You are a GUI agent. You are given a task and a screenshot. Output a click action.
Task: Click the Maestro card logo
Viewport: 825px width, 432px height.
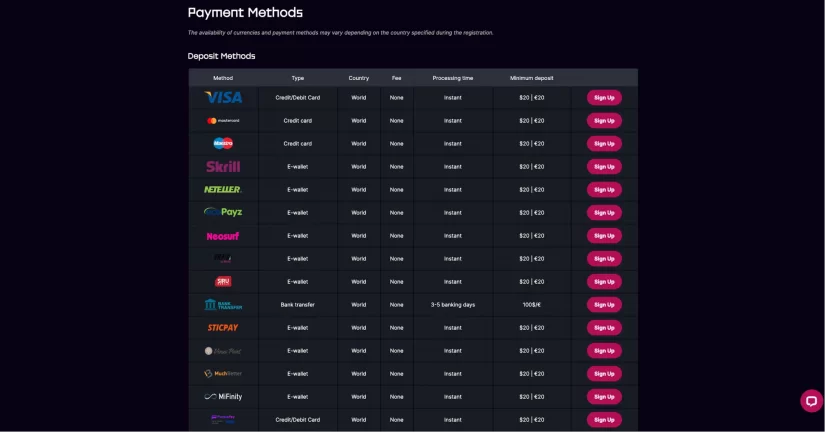coord(223,143)
